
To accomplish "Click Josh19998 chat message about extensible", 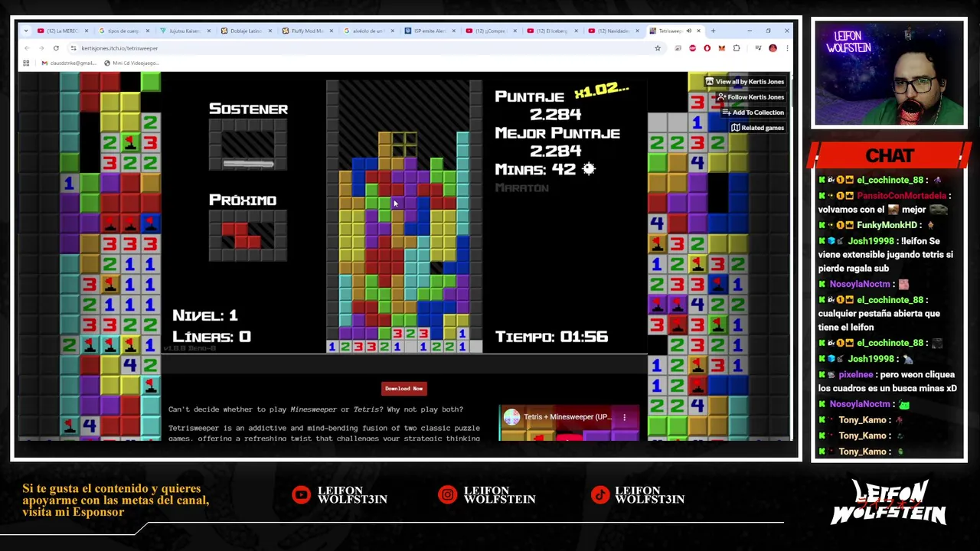I will tap(888, 255).
